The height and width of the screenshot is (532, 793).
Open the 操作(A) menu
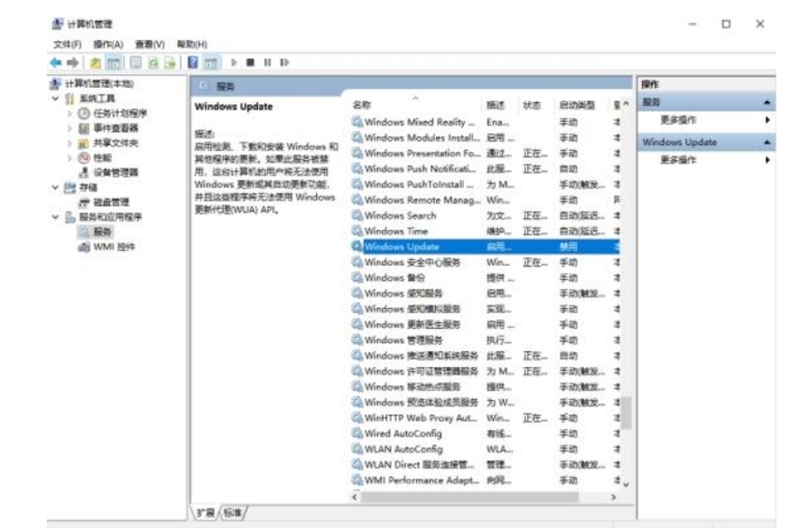pyautogui.click(x=108, y=44)
